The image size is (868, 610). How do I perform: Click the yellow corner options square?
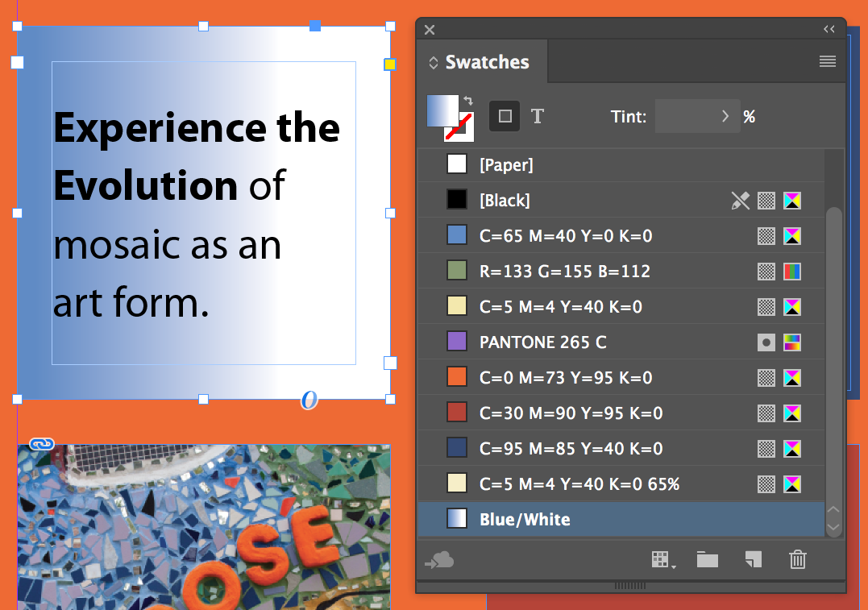coord(390,64)
